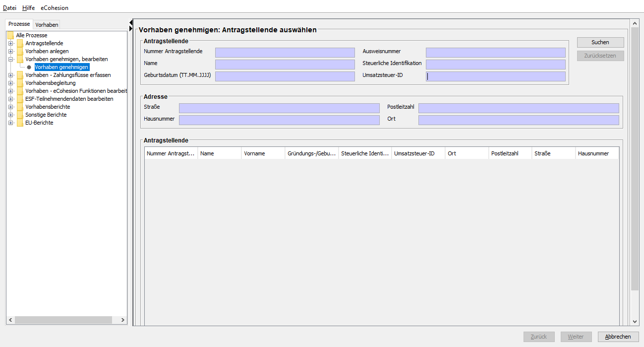Sort table by Nummer Antragst... column header
Image resolution: width=644 pixels, height=347 pixels.
(171, 153)
